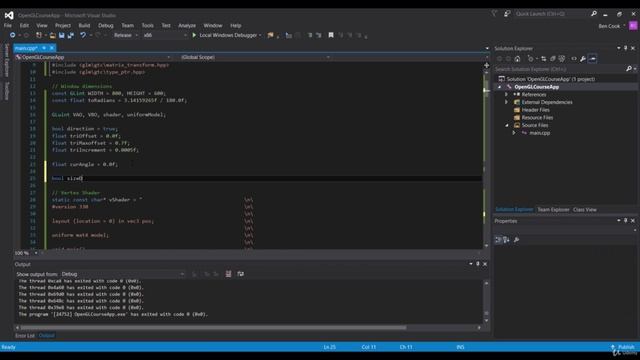Viewport: 640px width, 360px height.
Task: Click Solution Explorer sync with active document icon
Action: coord(544,59)
